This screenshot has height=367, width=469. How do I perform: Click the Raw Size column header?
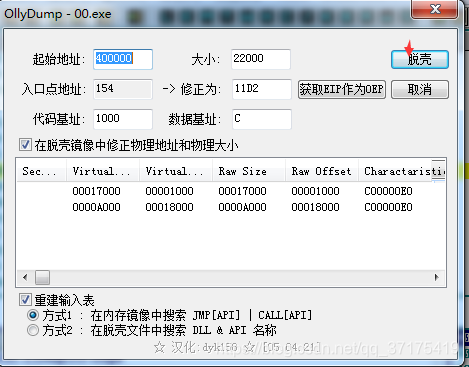click(249, 171)
